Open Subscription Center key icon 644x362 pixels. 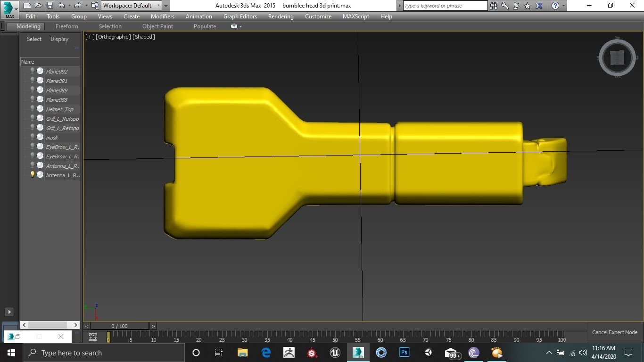(505, 6)
